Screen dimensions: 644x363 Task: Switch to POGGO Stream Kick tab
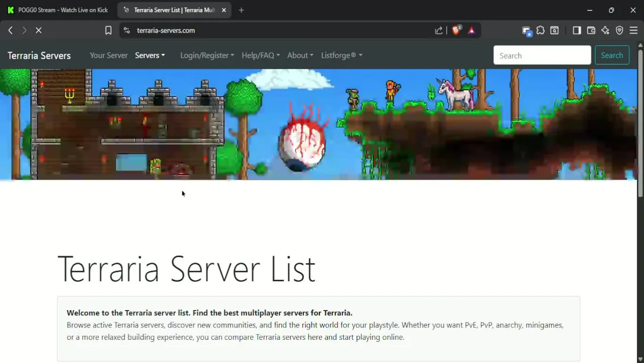[x=58, y=10]
